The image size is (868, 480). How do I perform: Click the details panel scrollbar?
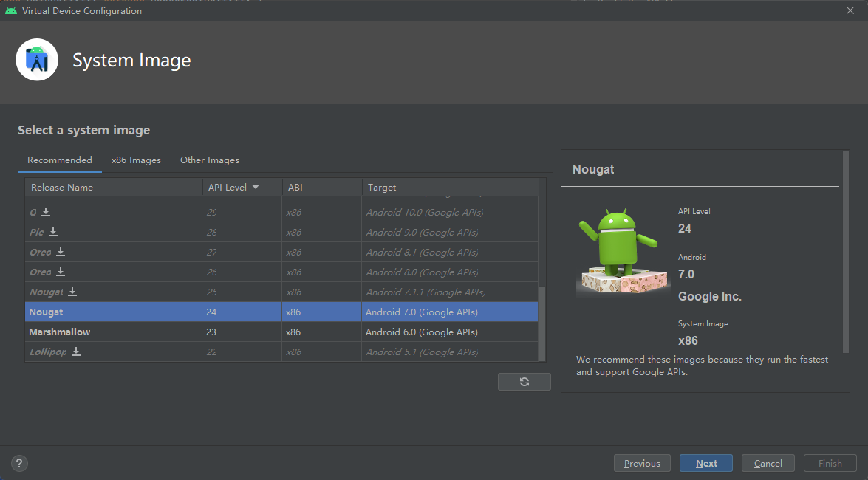(x=845, y=251)
